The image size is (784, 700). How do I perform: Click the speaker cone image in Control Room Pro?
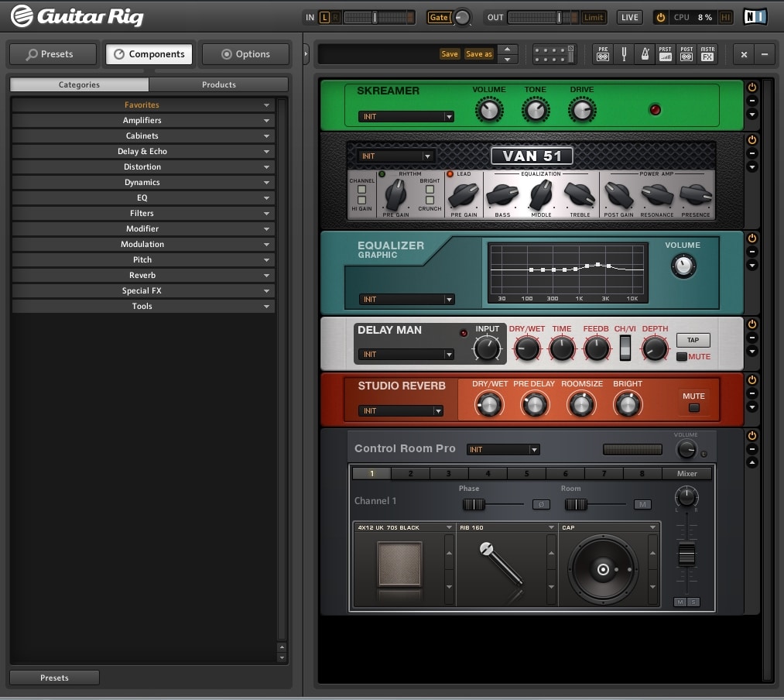click(x=603, y=569)
